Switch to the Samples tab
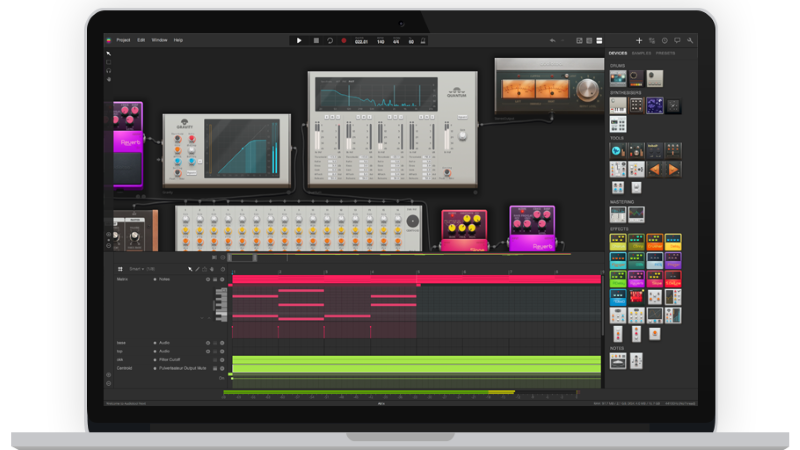 click(641, 53)
